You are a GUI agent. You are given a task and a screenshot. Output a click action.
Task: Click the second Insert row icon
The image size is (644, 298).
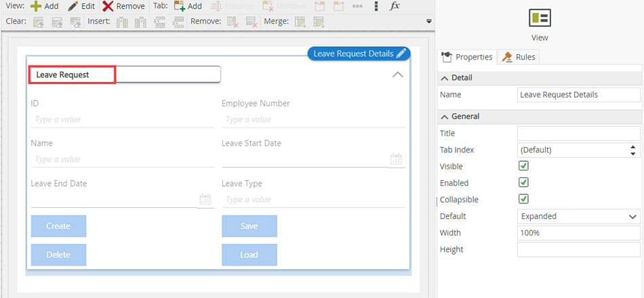click(178, 22)
